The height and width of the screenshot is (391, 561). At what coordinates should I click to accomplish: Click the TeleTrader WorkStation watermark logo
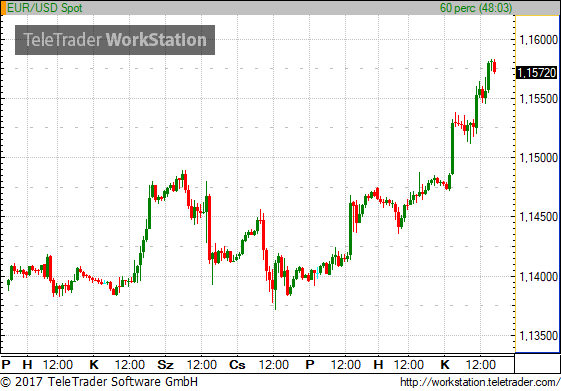[x=115, y=40]
